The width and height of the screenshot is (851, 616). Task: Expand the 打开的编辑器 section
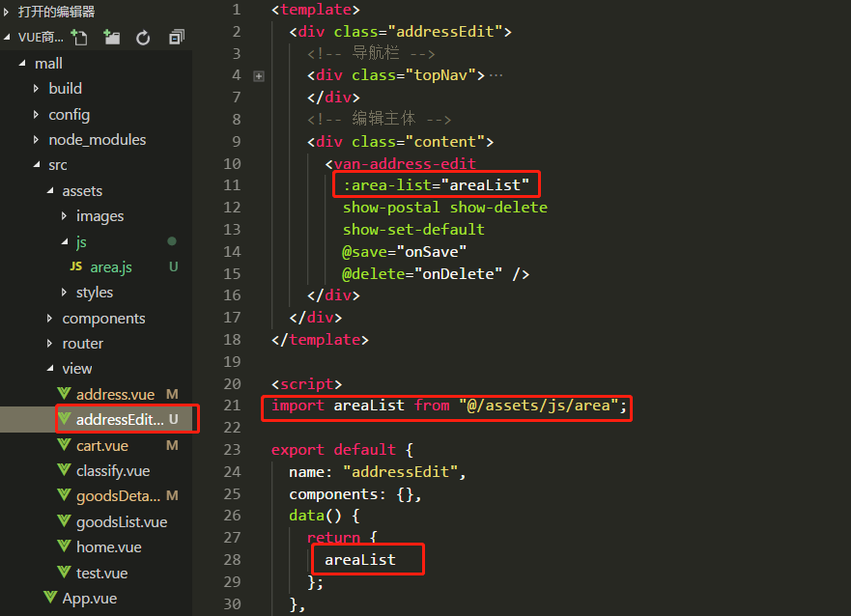tap(6, 12)
